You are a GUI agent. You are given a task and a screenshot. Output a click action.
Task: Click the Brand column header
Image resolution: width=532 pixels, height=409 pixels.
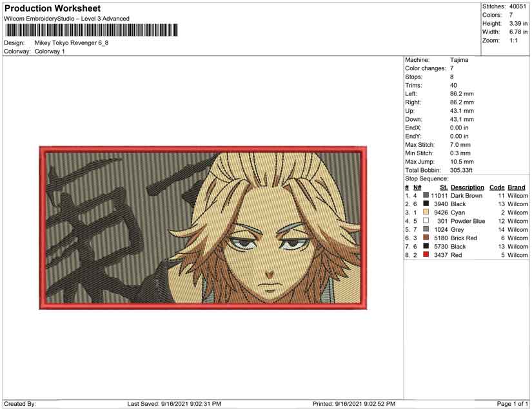coord(517,187)
